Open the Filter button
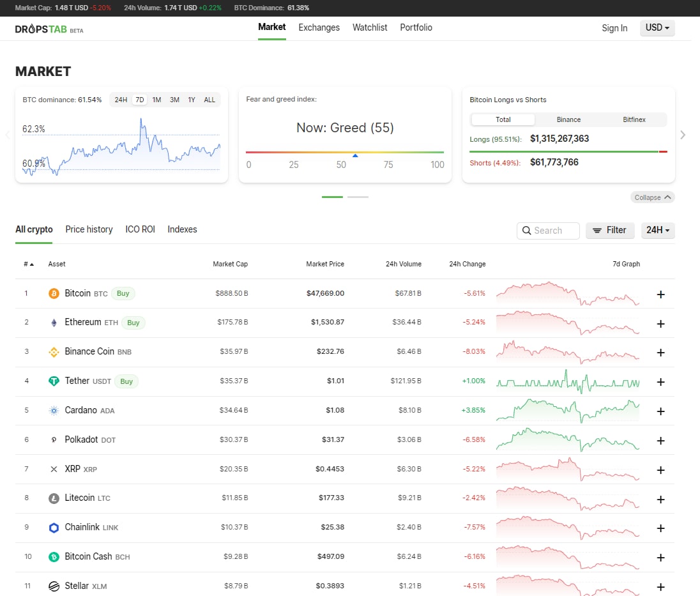 (x=610, y=231)
